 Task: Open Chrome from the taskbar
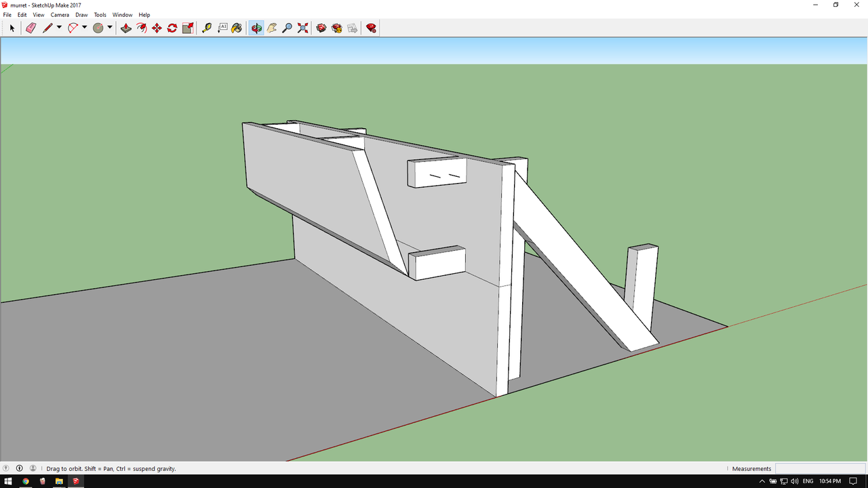26,481
